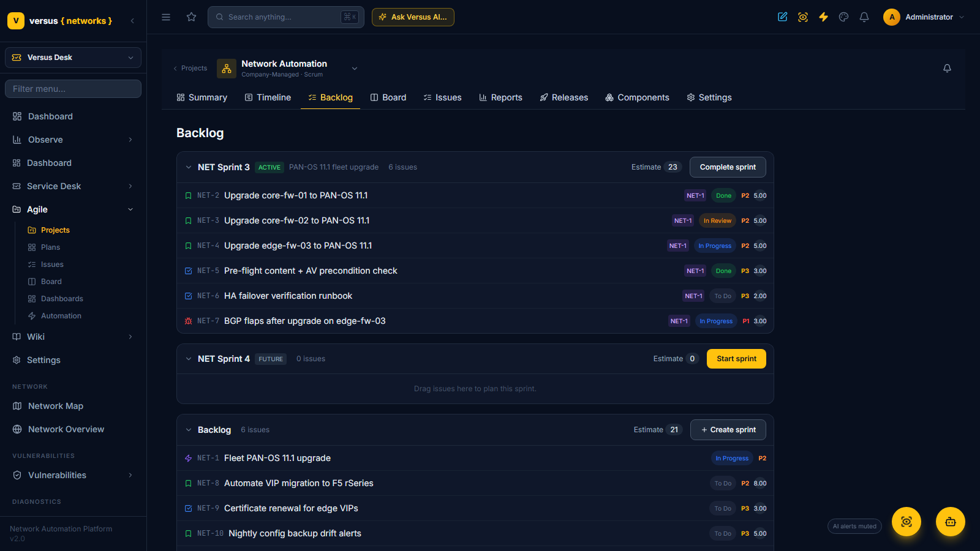Screen dimensions: 980x551
Task: Open the project Settings tab
Action: point(709,97)
